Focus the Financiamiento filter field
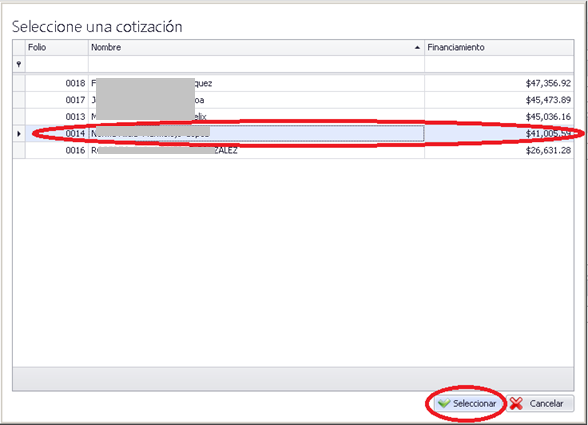588x425 pixels. click(x=499, y=64)
